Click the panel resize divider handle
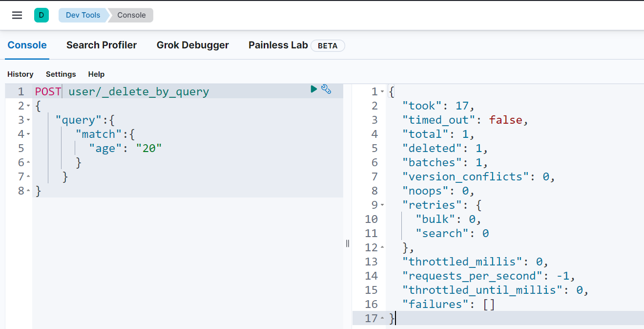The width and height of the screenshot is (644, 329). point(348,243)
